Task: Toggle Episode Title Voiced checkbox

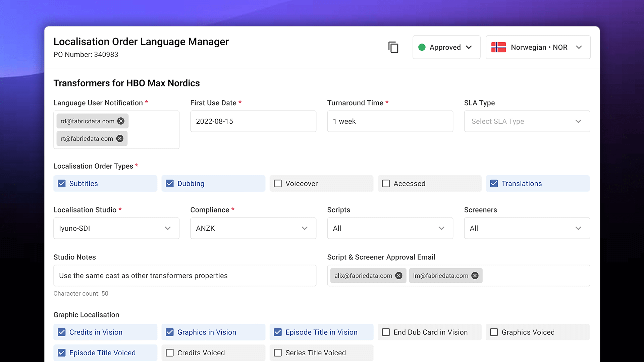Action: [x=62, y=353]
